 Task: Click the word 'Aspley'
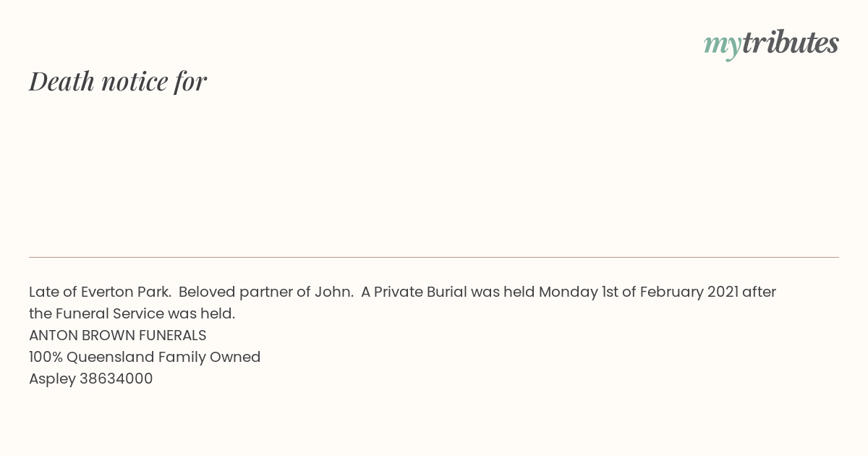(x=52, y=379)
